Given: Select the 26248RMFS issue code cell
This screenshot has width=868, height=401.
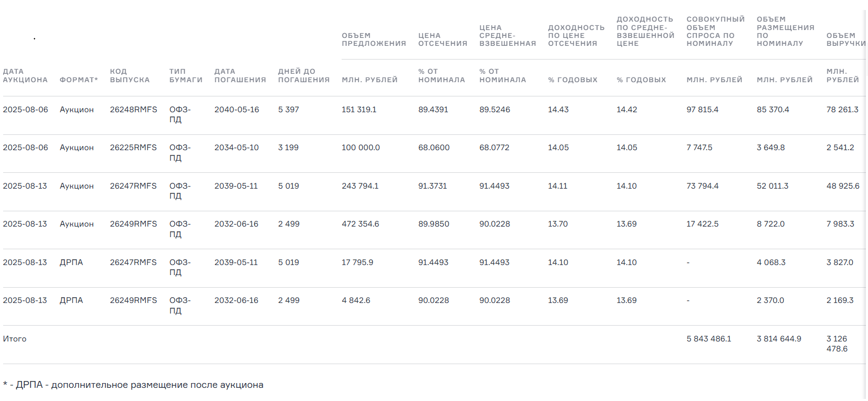Looking at the screenshot, I should coord(133,110).
